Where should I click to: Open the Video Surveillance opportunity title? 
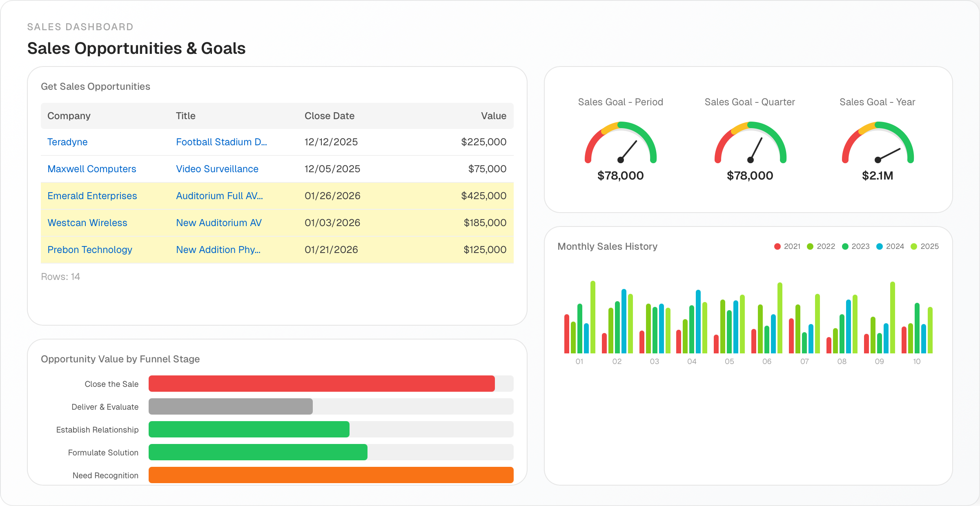pyautogui.click(x=217, y=169)
